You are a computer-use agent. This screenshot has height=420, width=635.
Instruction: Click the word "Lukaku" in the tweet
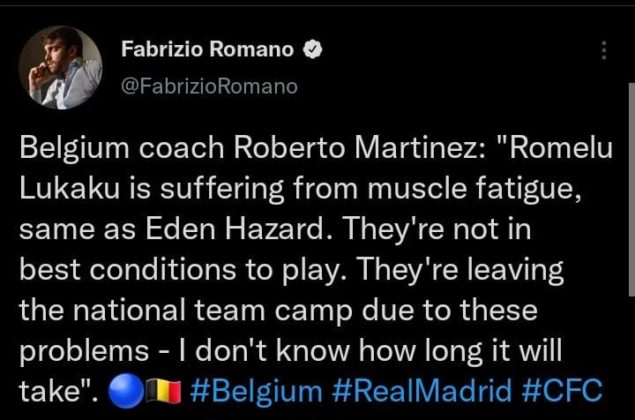pyautogui.click(x=70, y=188)
